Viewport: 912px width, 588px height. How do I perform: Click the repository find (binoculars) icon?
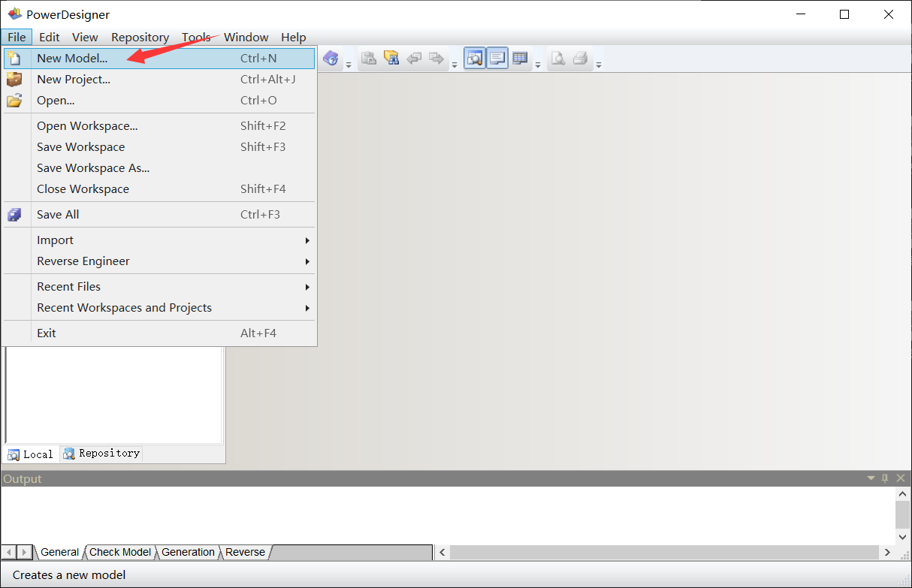(x=391, y=59)
